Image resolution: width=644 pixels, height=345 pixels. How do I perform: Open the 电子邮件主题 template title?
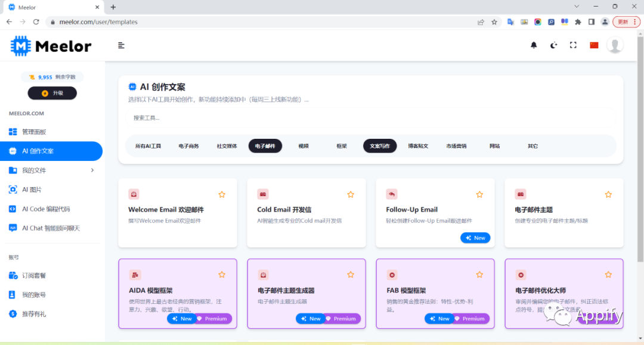534,210
